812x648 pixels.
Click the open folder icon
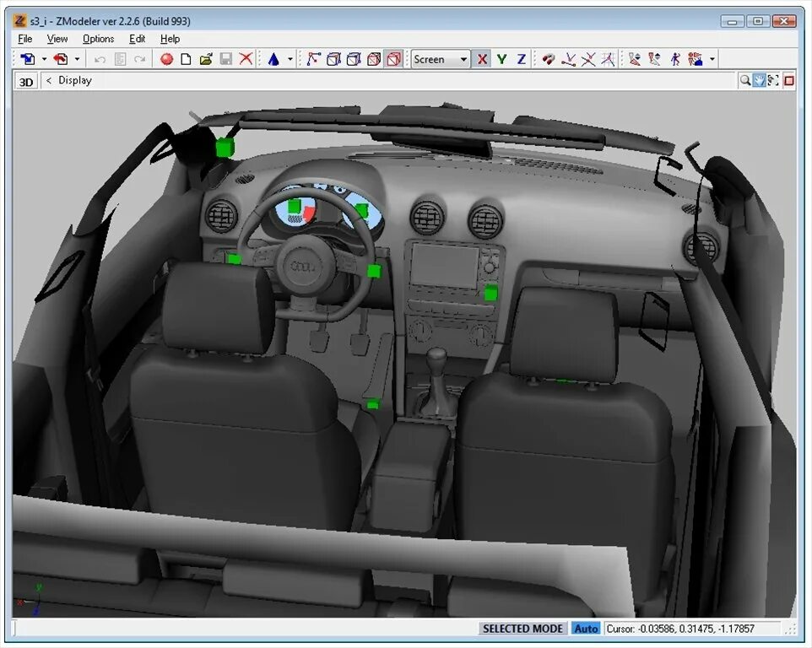[206, 59]
